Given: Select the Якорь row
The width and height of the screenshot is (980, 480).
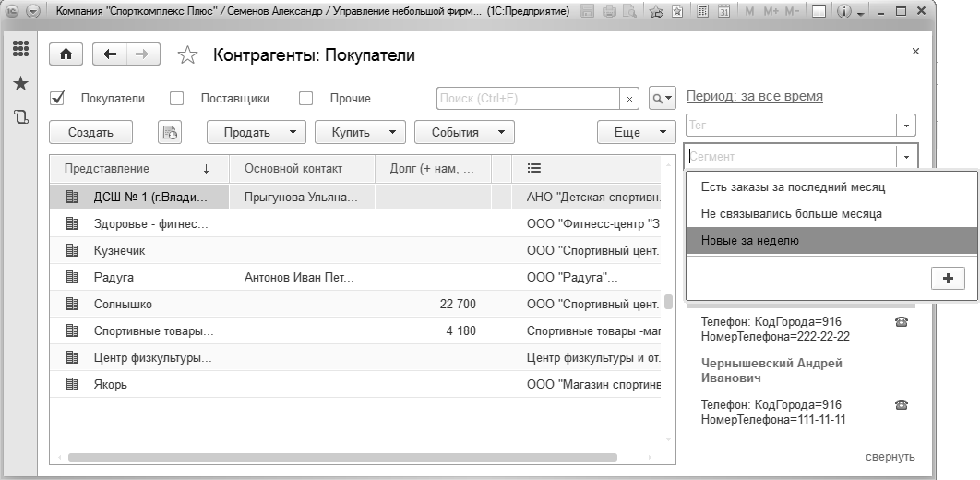Looking at the screenshot, I should pyautogui.click(x=355, y=385).
